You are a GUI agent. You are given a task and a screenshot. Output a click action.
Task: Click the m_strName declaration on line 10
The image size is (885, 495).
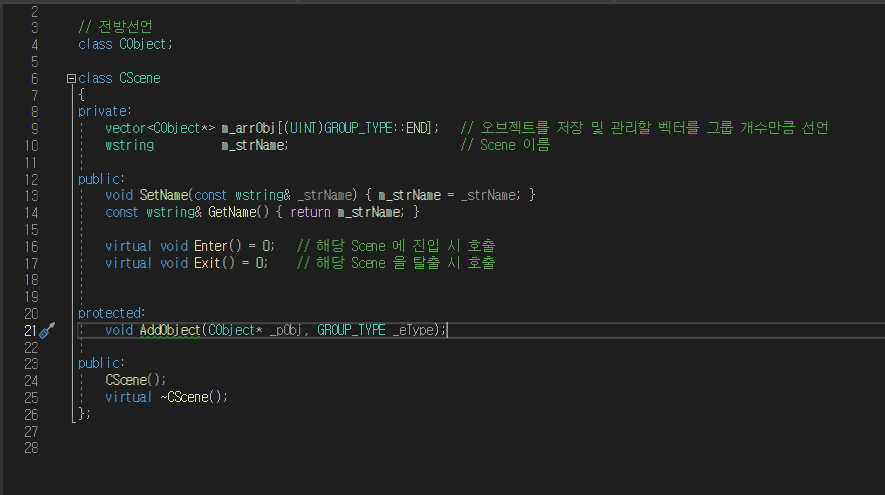(x=253, y=145)
